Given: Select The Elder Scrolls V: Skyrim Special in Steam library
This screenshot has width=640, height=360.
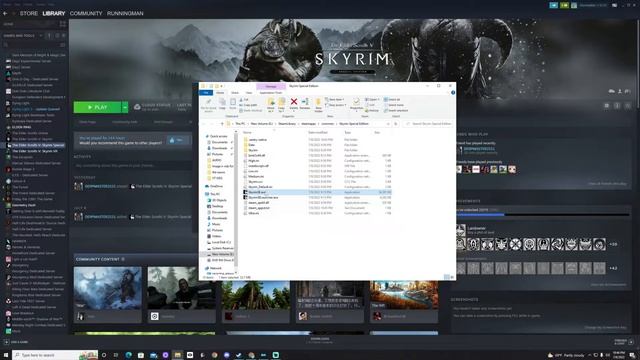Looking at the screenshot, I should coord(38,145).
